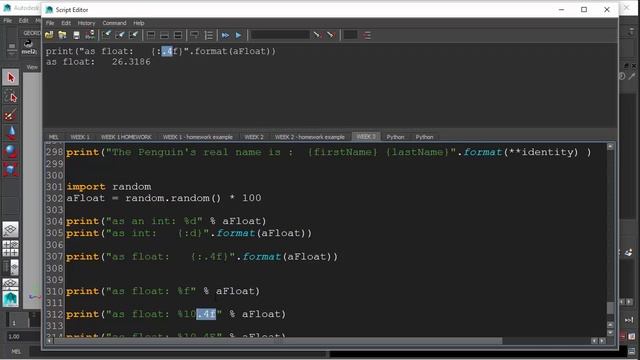Click into the Script Editor search field
This screenshot has height=360, width=640.
[280, 35]
